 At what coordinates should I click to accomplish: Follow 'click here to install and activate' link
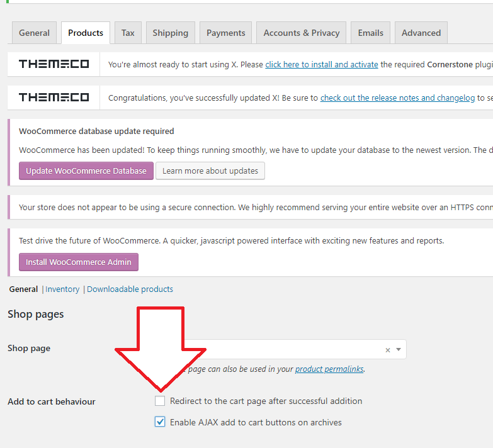pos(322,64)
